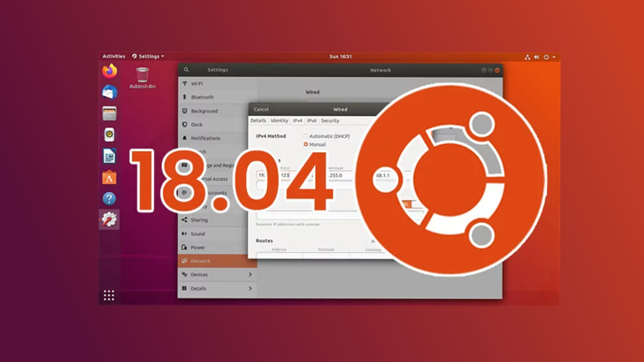This screenshot has height=362, width=644.
Task: Open Dock settings in the sidebar
Action: point(217,124)
